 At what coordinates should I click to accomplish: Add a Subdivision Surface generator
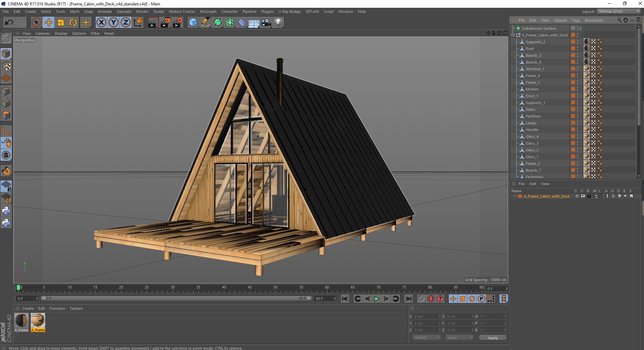point(218,23)
